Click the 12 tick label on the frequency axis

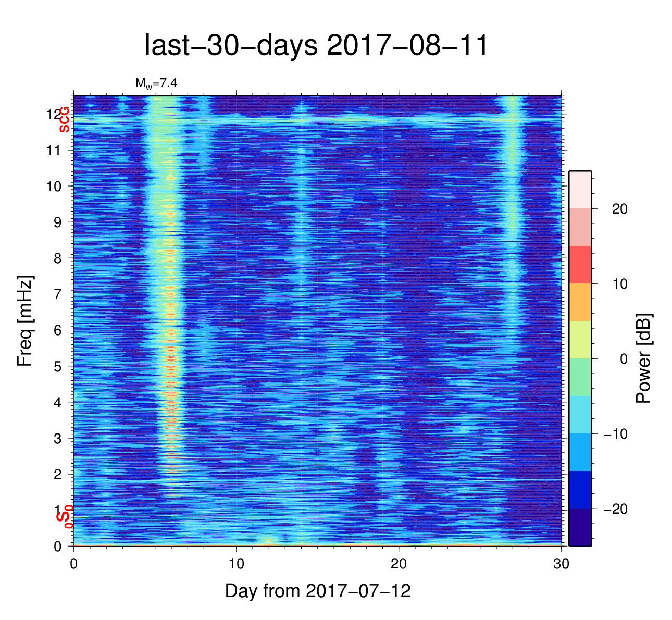(54, 114)
